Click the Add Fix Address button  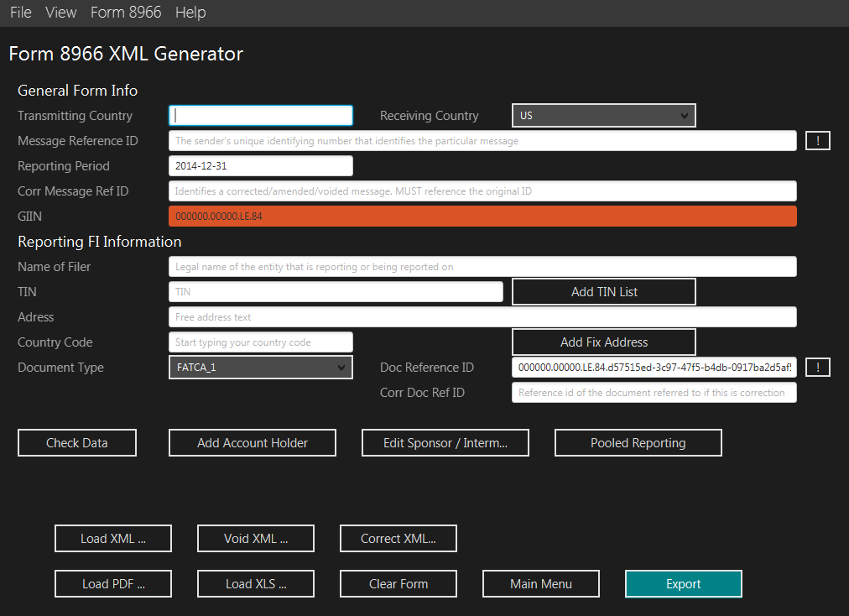click(604, 342)
